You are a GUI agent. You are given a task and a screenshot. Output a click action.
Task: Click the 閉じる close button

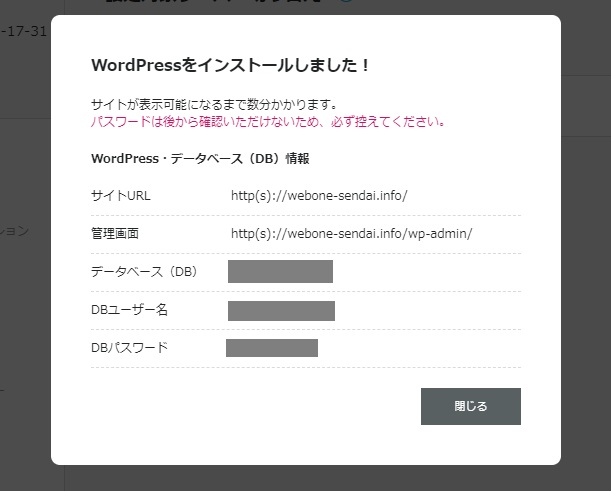click(471, 406)
